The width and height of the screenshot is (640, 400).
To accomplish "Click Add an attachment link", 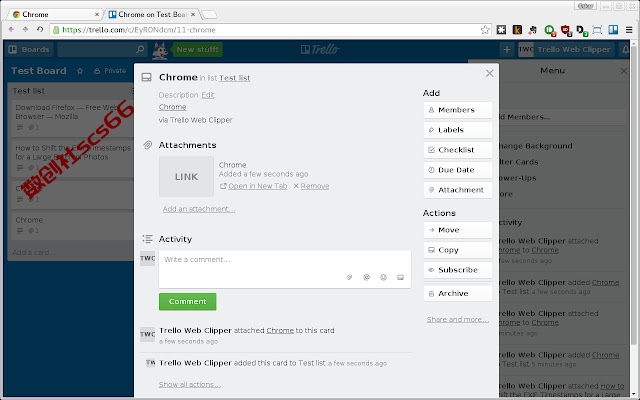I will (199, 209).
